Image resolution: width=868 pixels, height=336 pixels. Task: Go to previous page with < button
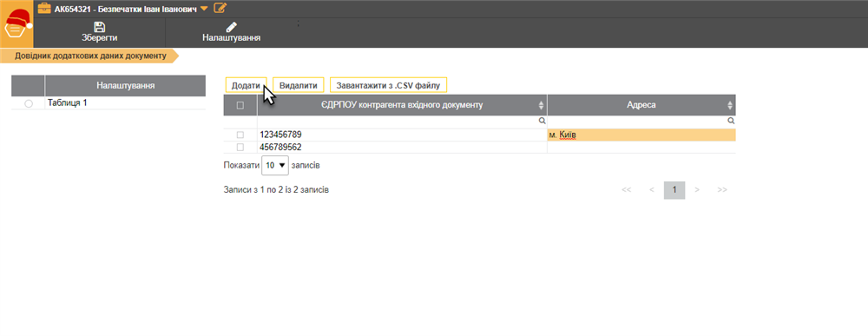(x=652, y=190)
